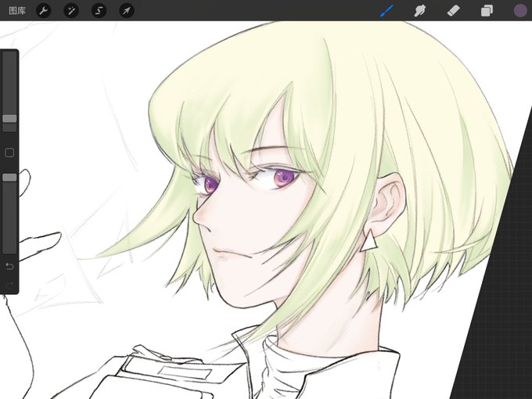Open the active color picker
Image resolution: width=532 pixels, height=399 pixels.
tap(520, 11)
